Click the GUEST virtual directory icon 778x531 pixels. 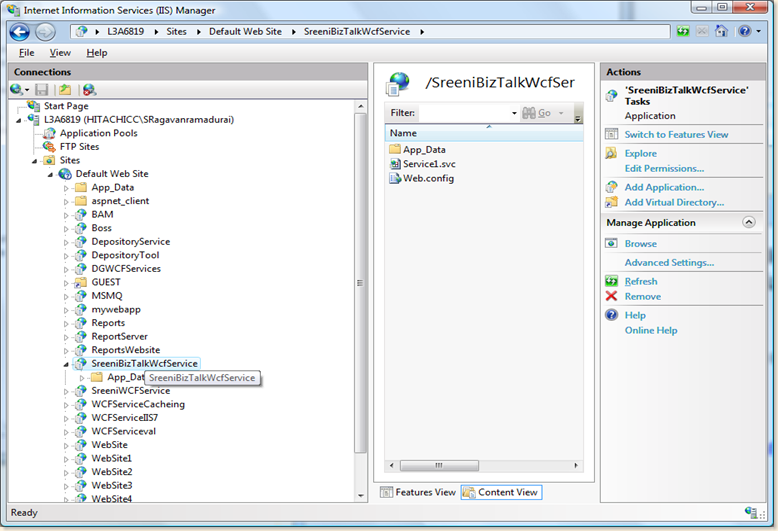pos(81,282)
